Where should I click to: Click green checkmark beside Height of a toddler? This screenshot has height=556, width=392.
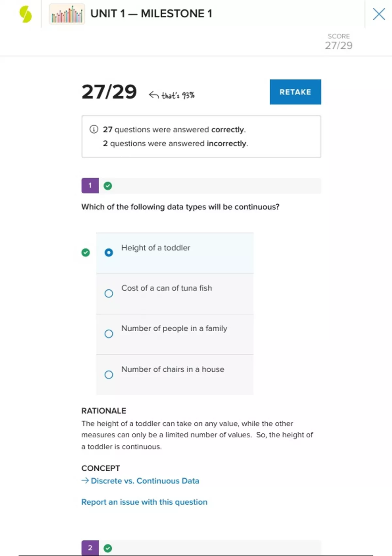click(x=86, y=252)
